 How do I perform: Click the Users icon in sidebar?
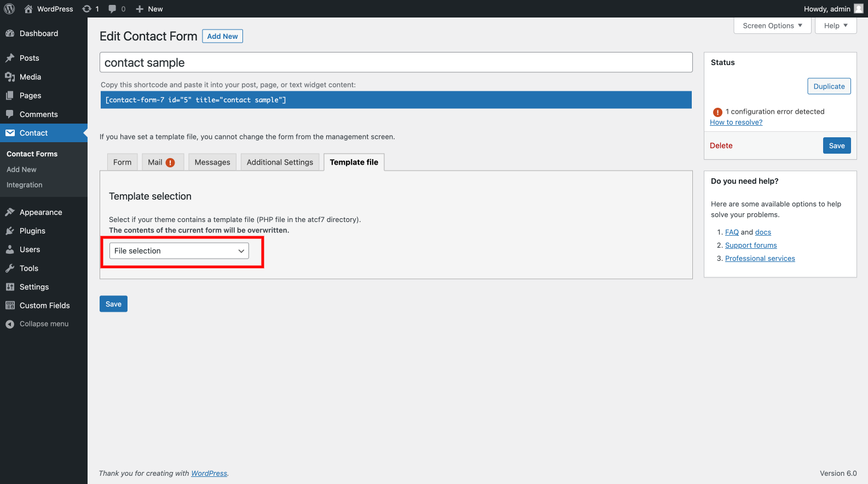(x=10, y=249)
